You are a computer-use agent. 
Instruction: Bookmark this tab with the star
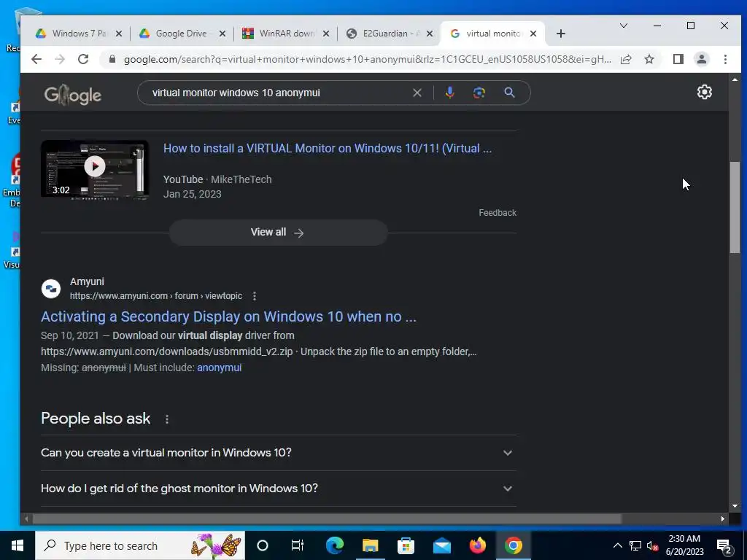(x=649, y=59)
